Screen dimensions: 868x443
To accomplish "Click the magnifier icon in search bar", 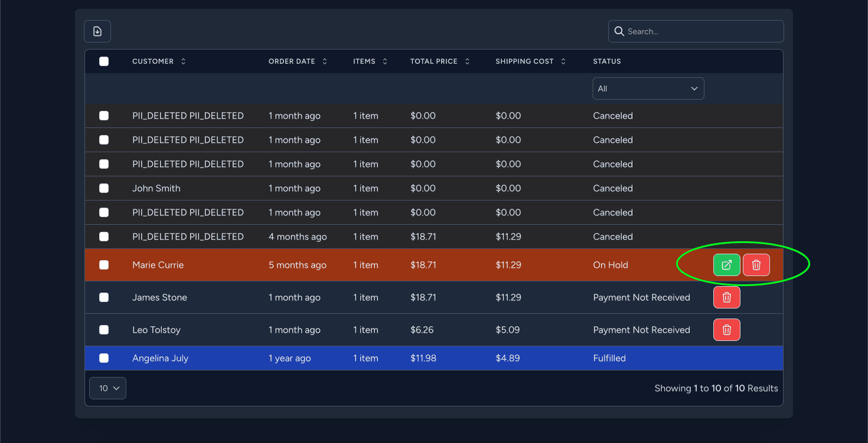I will pyautogui.click(x=619, y=31).
